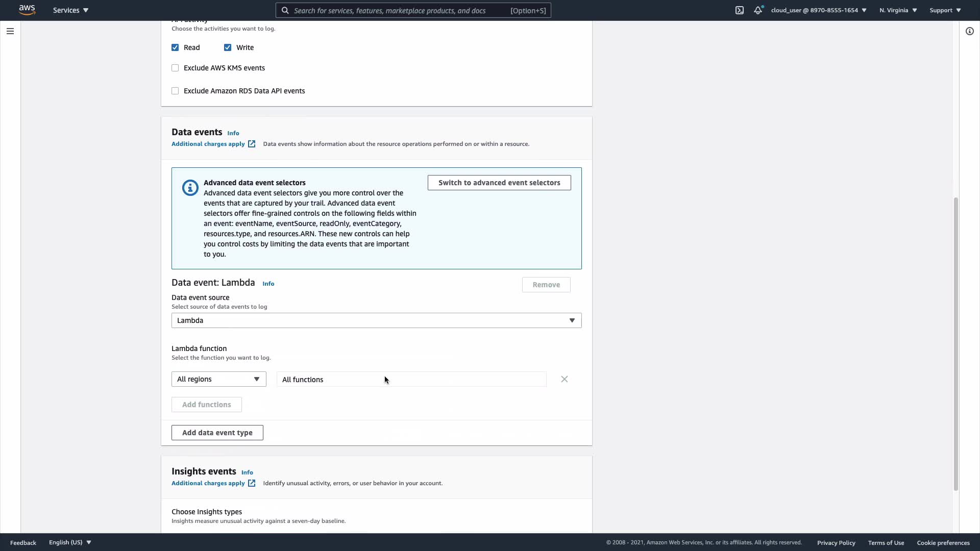Click Switch to advanced event selectors

tap(499, 183)
